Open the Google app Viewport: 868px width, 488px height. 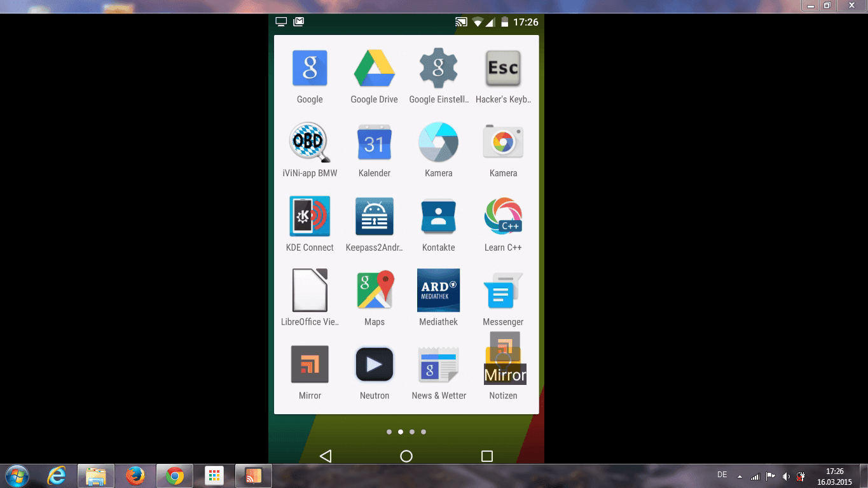[310, 69]
